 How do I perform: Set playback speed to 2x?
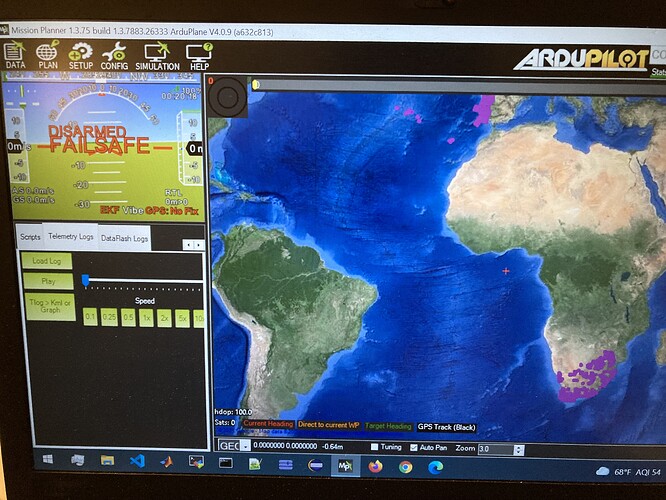pos(164,318)
